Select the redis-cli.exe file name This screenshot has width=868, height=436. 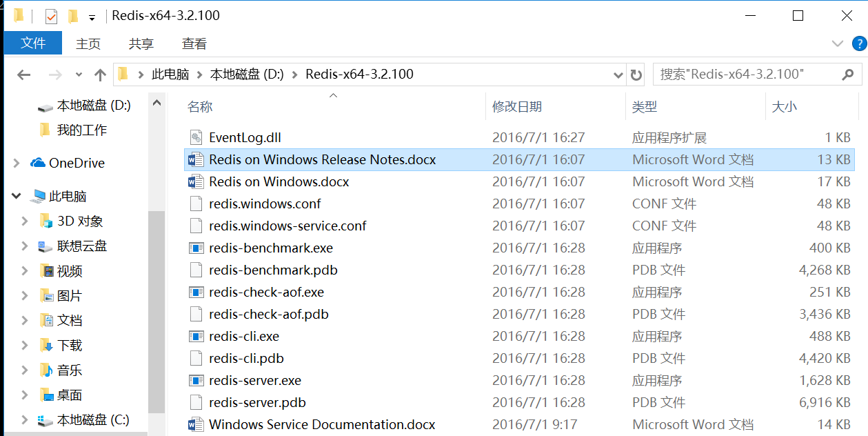tap(244, 336)
